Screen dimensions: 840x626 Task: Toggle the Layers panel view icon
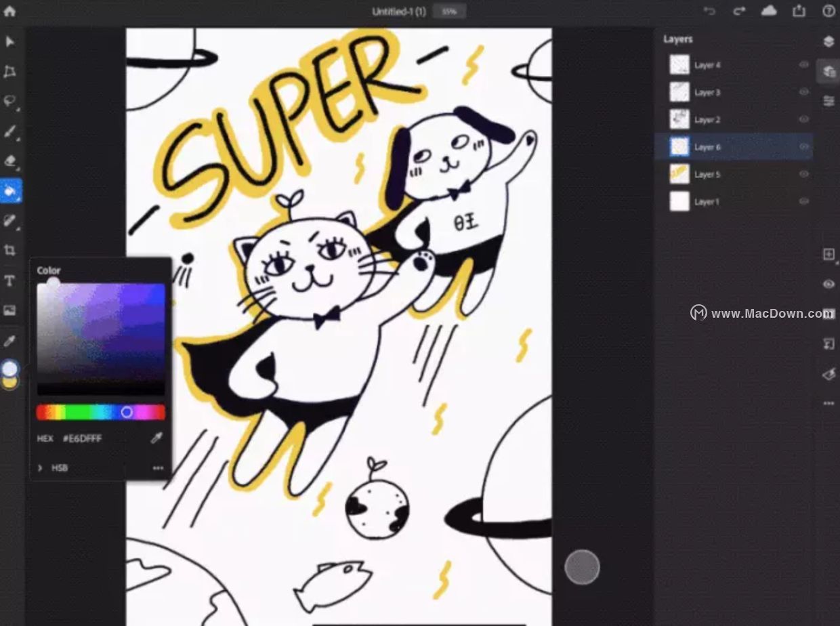click(828, 41)
